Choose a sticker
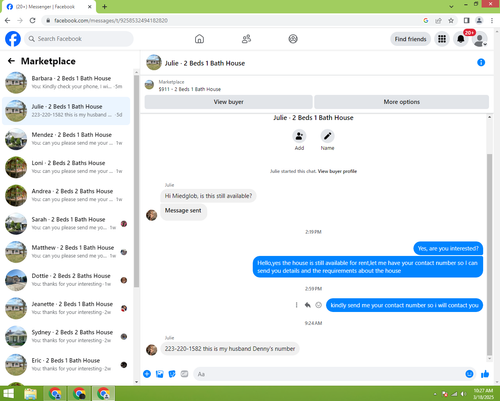Image resolution: width=500 pixels, height=401 pixels. tap(172, 374)
